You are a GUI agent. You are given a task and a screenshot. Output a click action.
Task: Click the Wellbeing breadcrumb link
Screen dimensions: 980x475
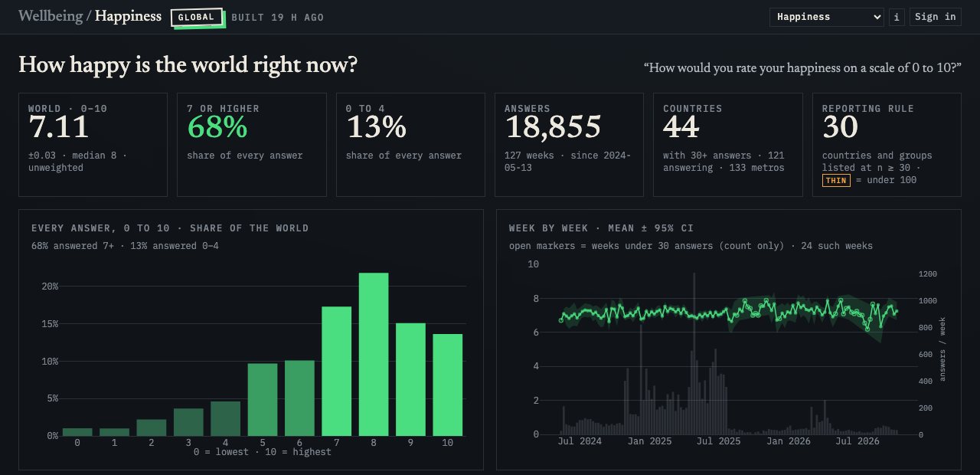click(x=51, y=16)
